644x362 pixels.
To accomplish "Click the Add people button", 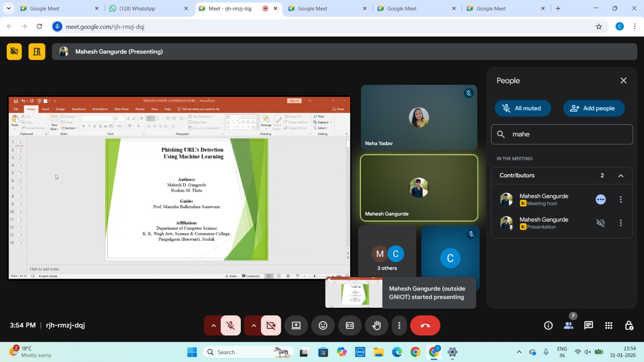I will click(x=594, y=108).
